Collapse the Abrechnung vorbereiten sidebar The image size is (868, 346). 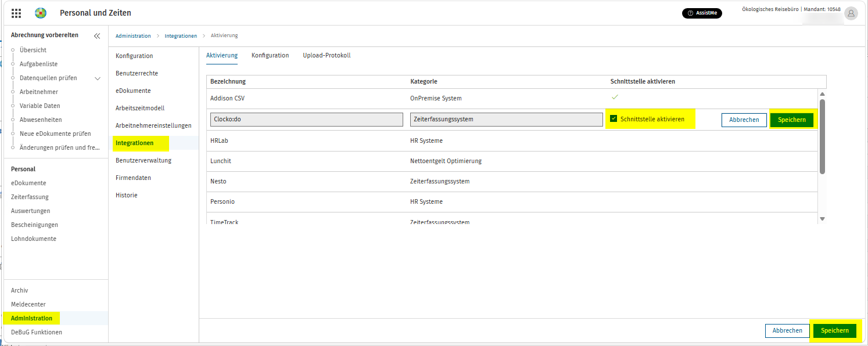[x=97, y=35]
